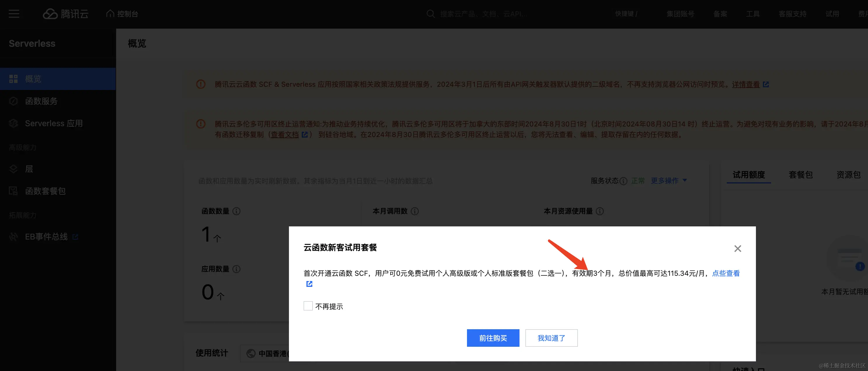Open the hamburger navigation menu
This screenshot has height=371, width=868.
coord(14,14)
